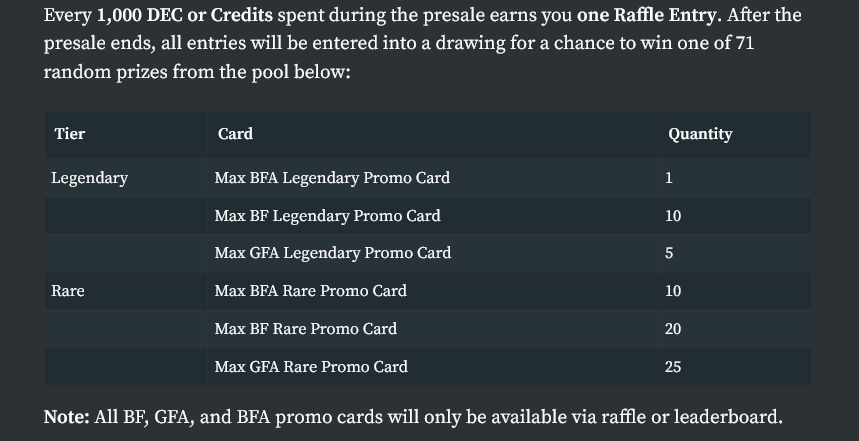Click Max BF Legendary Promo Card row
Image resolution: width=859 pixels, height=441 pixels.
(x=427, y=216)
